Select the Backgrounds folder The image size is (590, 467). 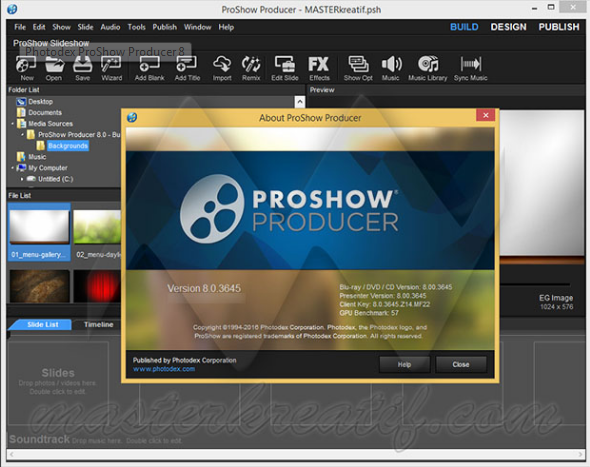pyautogui.click(x=68, y=146)
